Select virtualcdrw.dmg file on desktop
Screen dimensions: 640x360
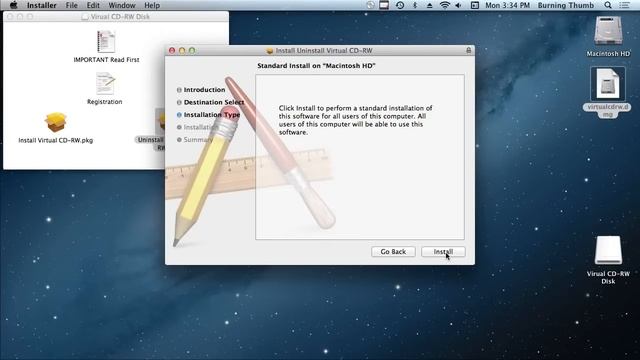click(x=608, y=84)
